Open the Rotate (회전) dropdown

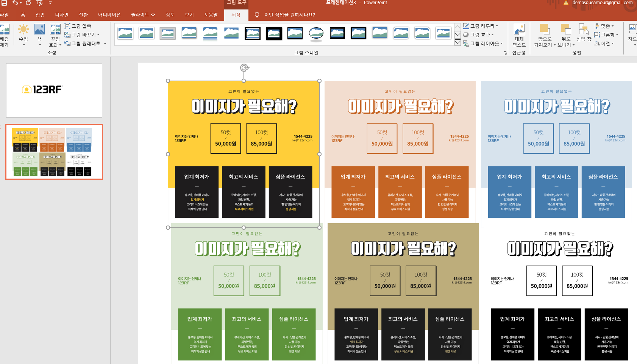click(x=604, y=44)
